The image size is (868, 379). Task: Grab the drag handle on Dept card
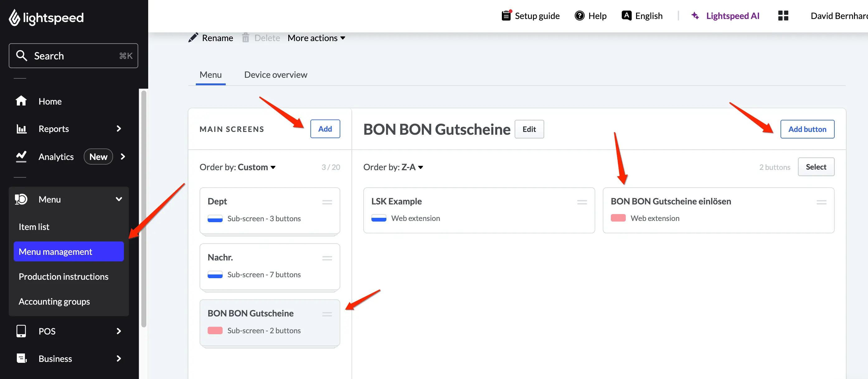coord(327,202)
